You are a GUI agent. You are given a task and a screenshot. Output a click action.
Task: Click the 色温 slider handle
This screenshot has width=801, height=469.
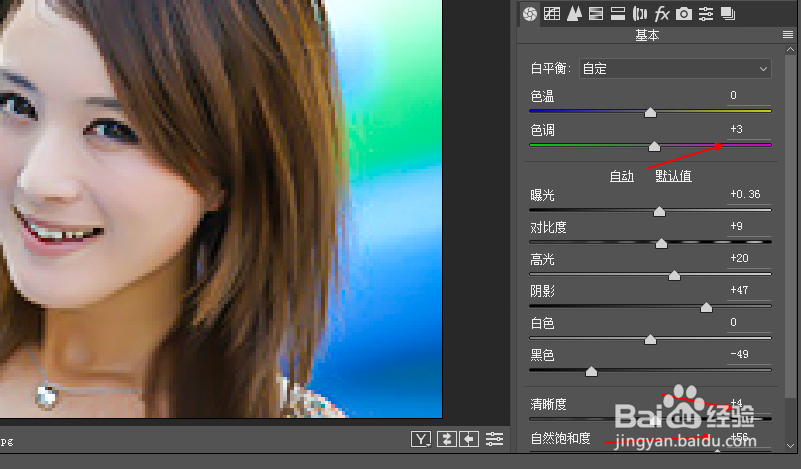[x=650, y=112]
